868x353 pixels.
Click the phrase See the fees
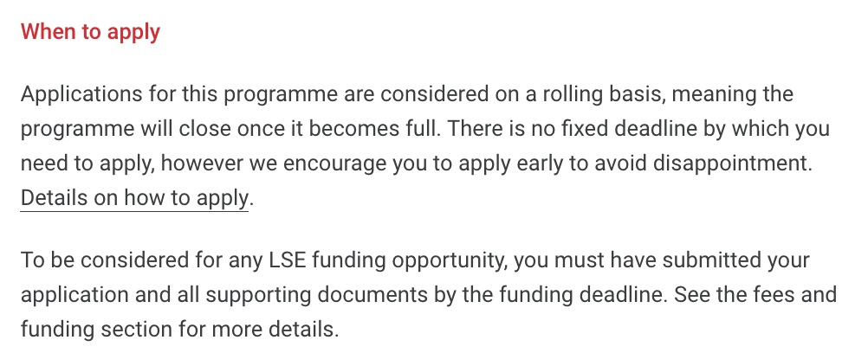pyautogui.click(x=738, y=295)
